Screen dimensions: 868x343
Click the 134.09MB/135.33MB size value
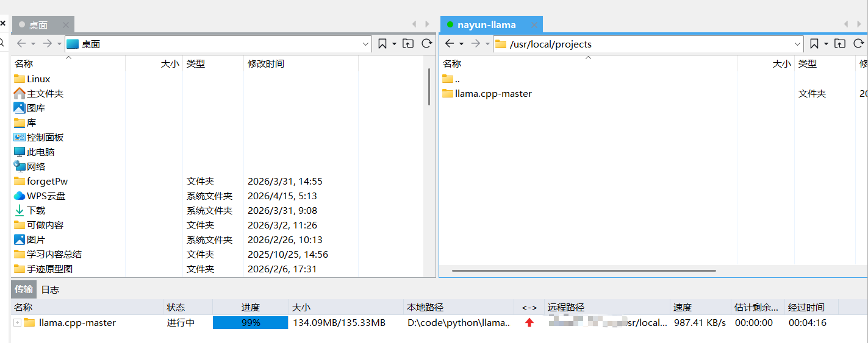click(339, 322)
